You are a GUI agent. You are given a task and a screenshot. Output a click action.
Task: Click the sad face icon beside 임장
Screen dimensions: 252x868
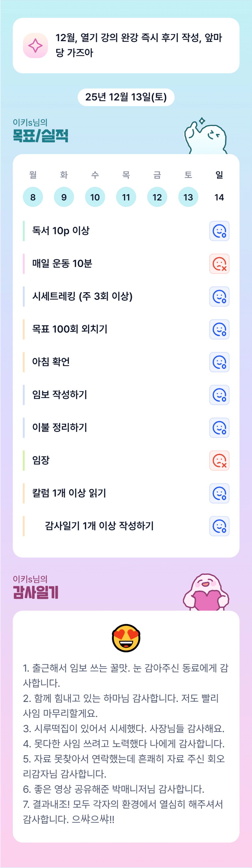point(219,461)
